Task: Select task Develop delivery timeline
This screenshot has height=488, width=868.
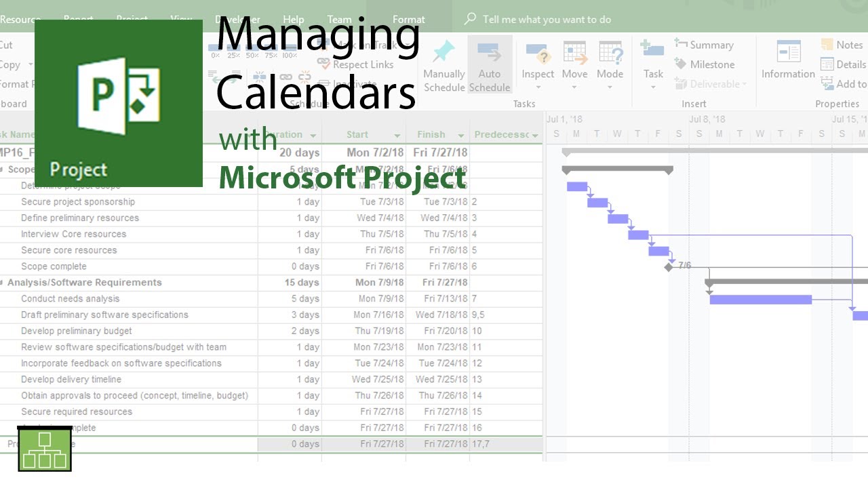Action: point(71,380)
